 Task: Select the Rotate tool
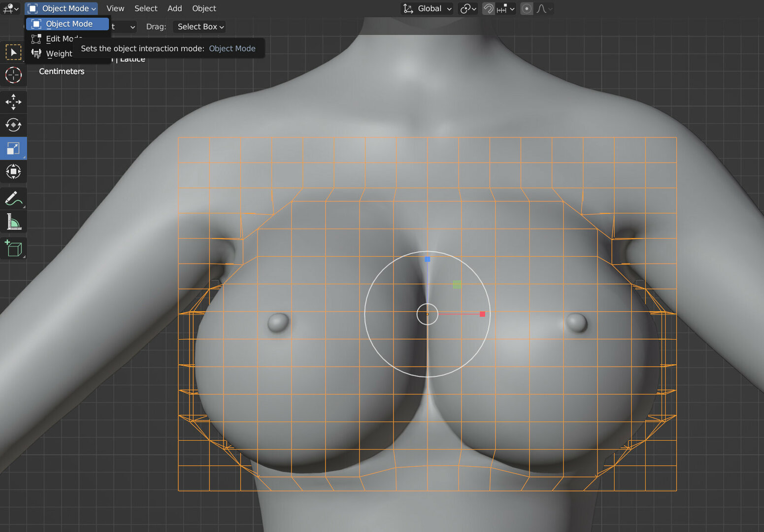13,125
